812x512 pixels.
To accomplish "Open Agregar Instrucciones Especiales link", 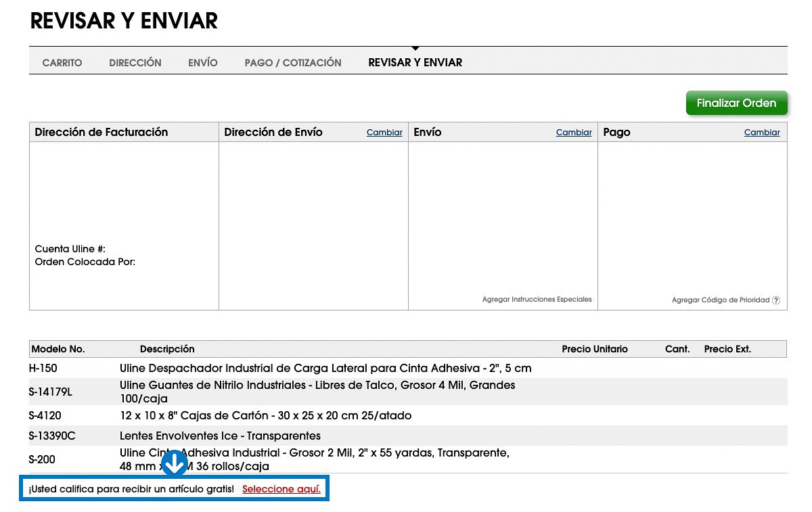I will (537, 299).
